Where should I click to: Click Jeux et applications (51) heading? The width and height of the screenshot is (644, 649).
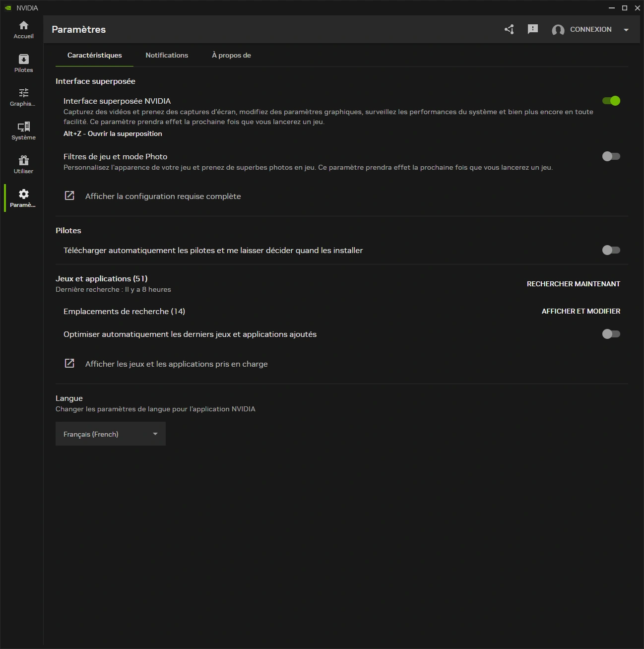(102, 278)
